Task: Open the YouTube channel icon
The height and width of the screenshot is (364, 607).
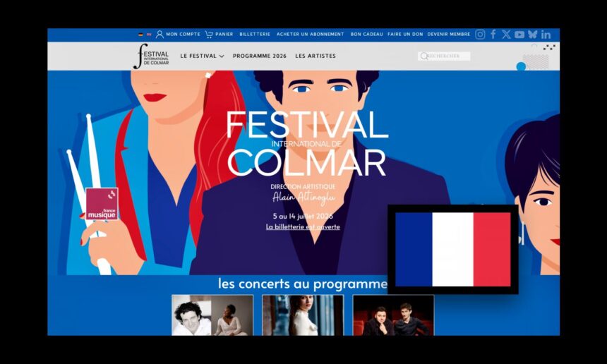Action: tap(519, 35)
